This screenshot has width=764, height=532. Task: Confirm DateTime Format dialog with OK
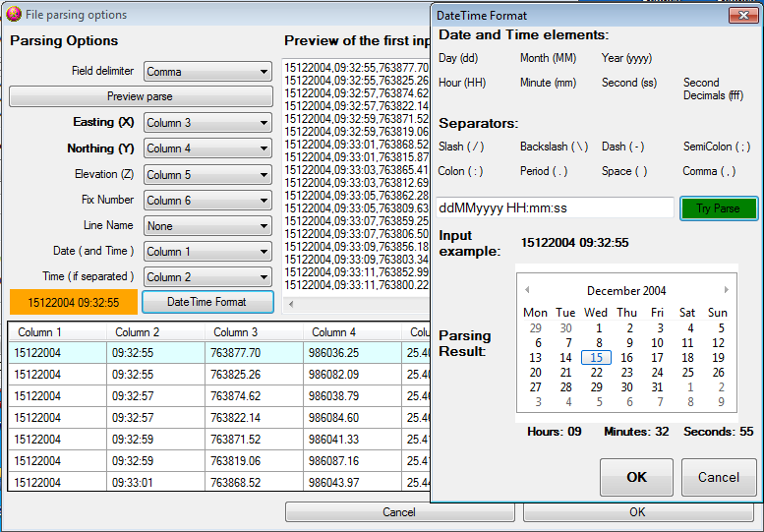(636, 477)
